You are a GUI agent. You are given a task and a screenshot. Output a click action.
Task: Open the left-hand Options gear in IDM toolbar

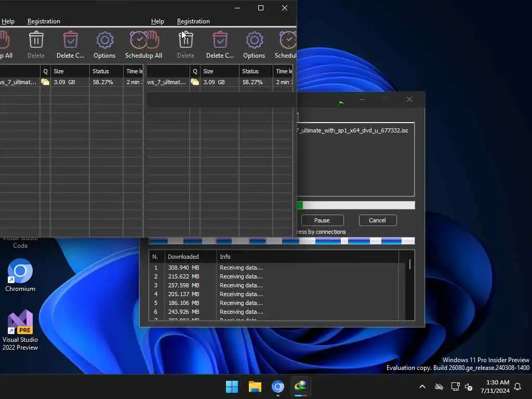(x=104, y=40)
